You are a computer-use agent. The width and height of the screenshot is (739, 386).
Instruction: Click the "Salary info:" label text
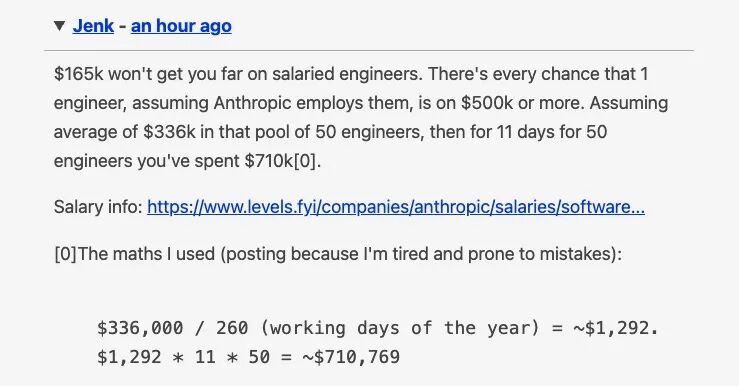(98, 207)
